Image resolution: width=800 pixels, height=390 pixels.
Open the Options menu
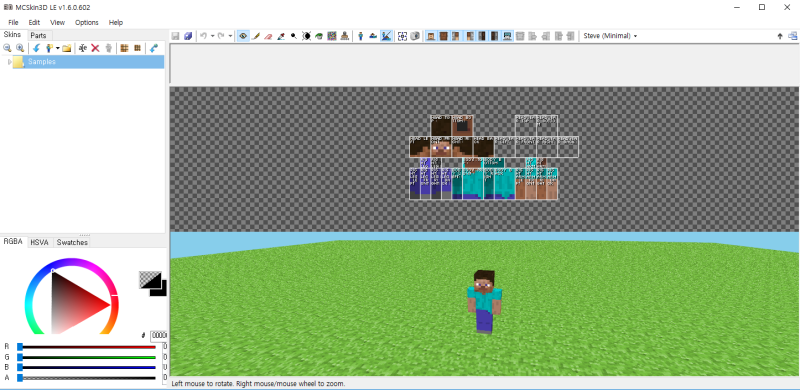pyautogui.click(x=87, y=22)
